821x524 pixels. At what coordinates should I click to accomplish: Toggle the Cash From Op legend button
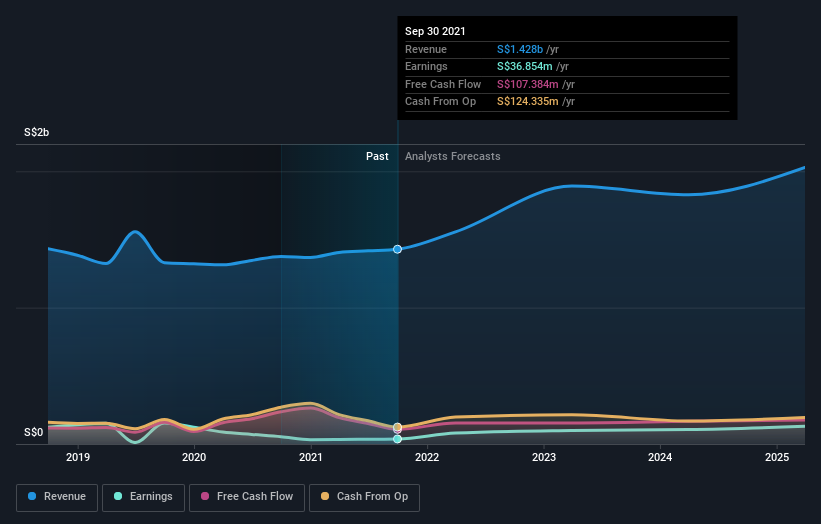[x=364, y=497]
